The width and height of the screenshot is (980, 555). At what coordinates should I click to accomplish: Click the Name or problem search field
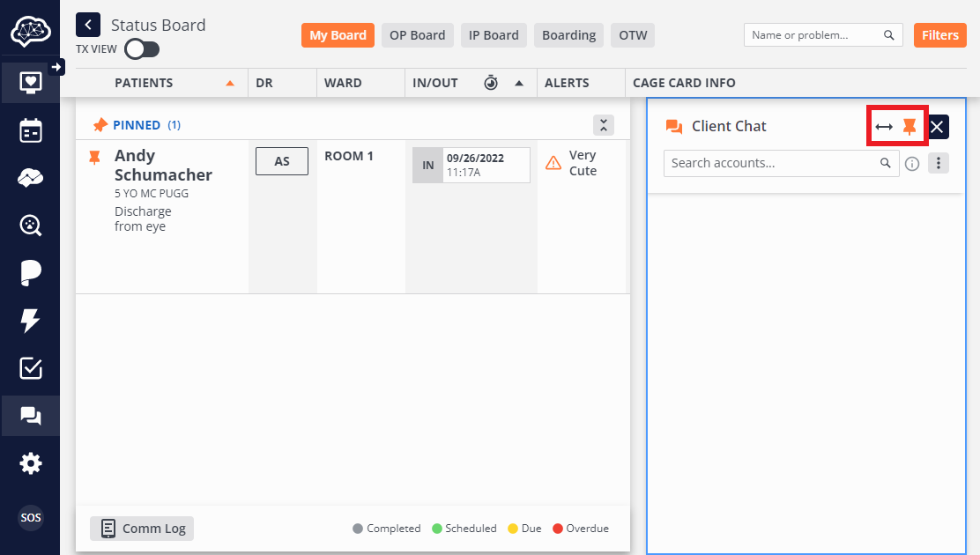point(823,35)
